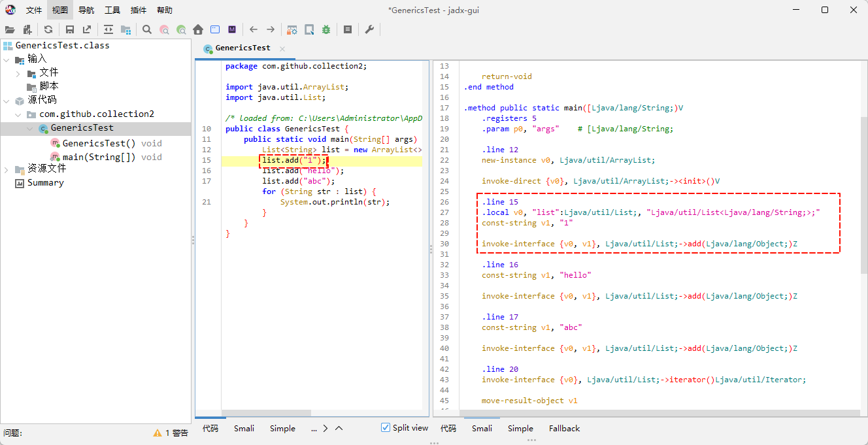Open the 导航 menu
This screenshot has height=445, width=868.
point(86,10)
